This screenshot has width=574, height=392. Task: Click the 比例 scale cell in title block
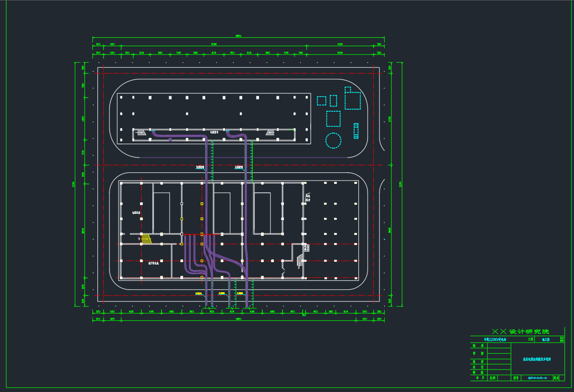[x=491, y=378]
